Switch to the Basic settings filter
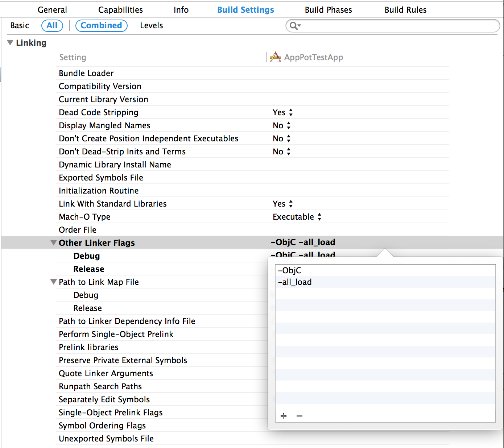 [x=20, y=25]
